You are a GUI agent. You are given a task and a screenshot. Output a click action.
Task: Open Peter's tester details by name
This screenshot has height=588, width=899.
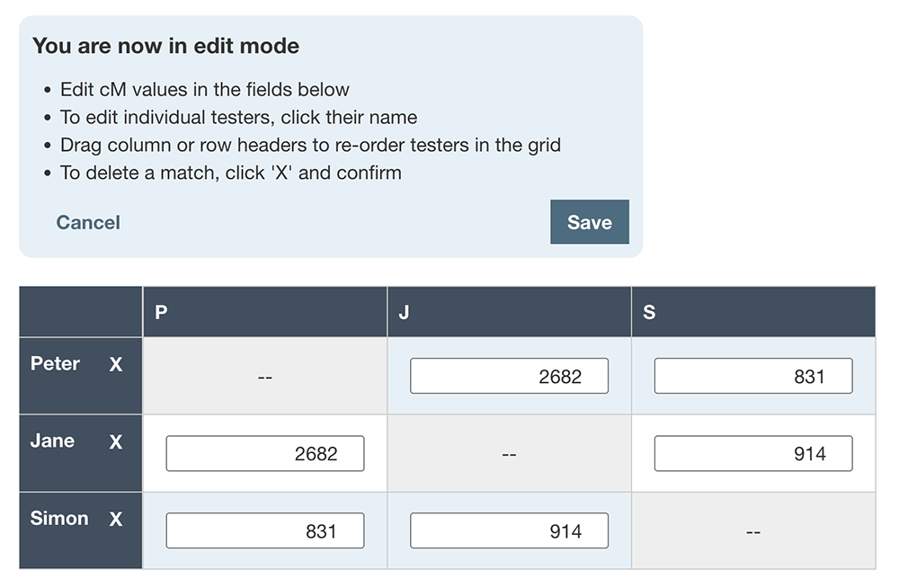[55, 364]
